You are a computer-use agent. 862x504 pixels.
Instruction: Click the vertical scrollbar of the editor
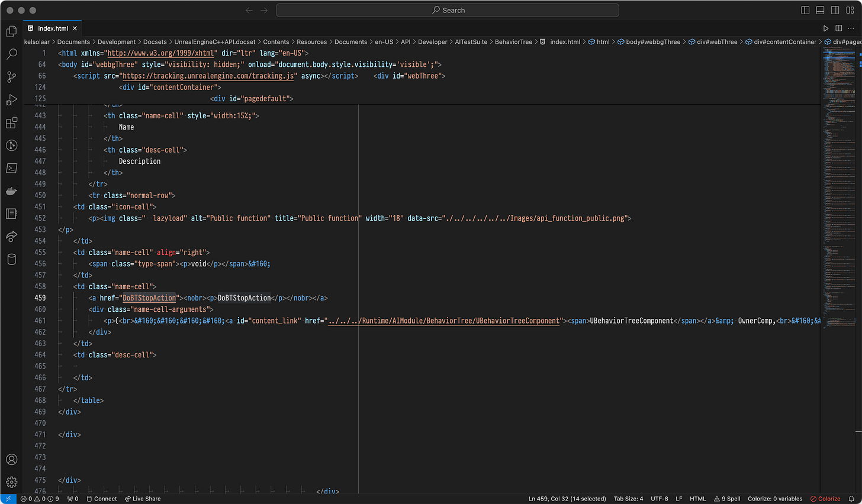point(858,270)
